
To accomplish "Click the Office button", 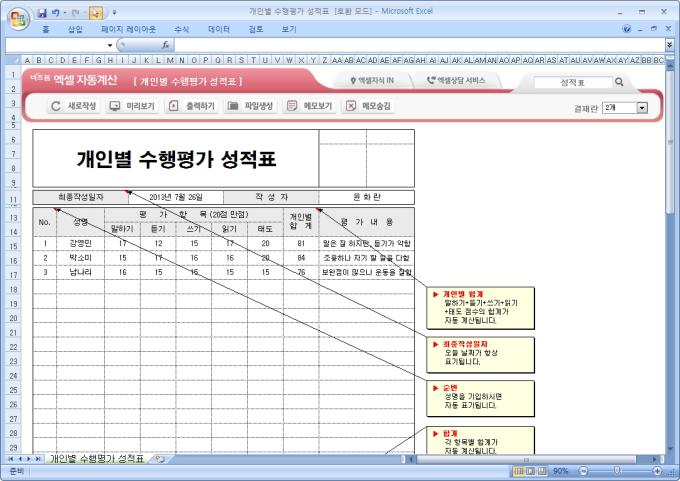I will coord(15,18).
